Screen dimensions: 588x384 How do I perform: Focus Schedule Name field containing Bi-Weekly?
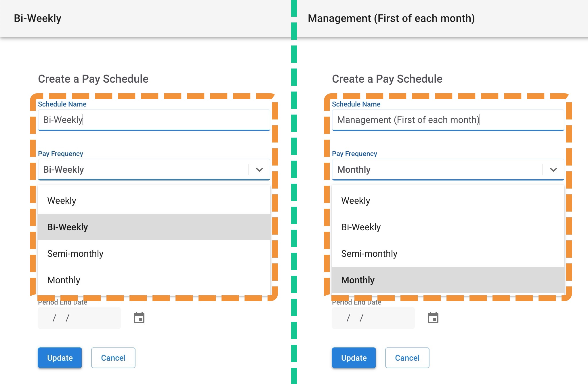154,120
